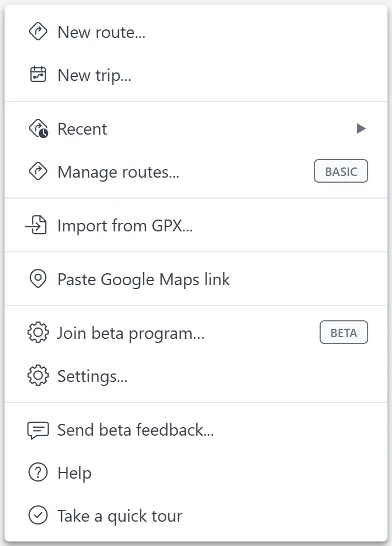Click the BETA badge beside Join beta program
The width and height of the screenshot is (392, 546).
tap(343, 332)
